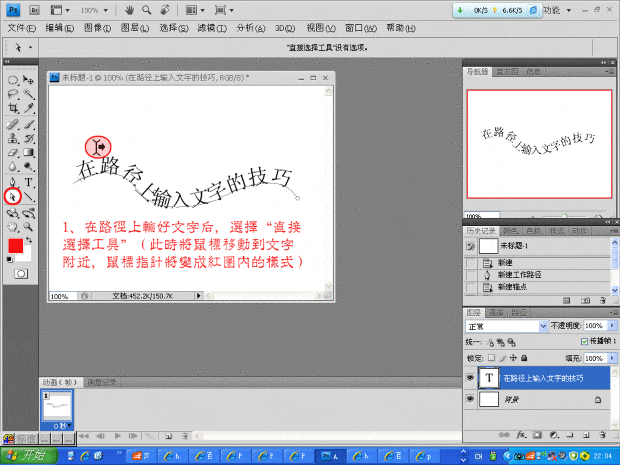Launch Adobe Bridge from the top bar
The height and width of the screenshot is (465, 620).
[x=35, y=9]
